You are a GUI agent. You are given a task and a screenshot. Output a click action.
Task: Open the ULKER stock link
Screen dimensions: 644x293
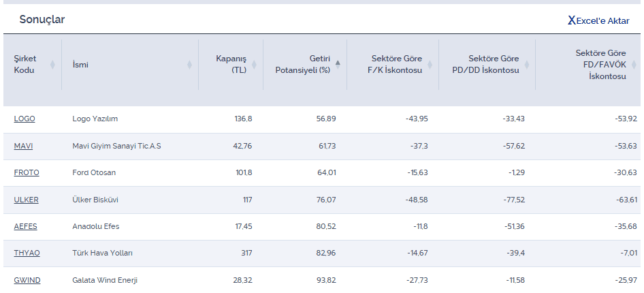pos(26,200)
